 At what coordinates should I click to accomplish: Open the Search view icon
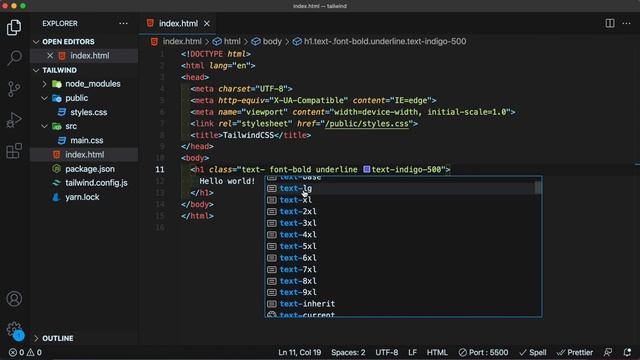pyautogui.click(x=14, y=58)
